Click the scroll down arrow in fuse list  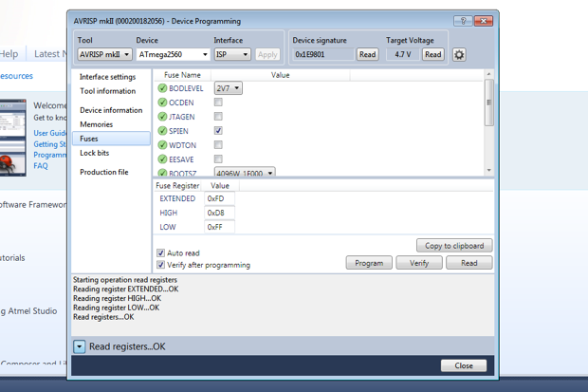click(489, 170)
